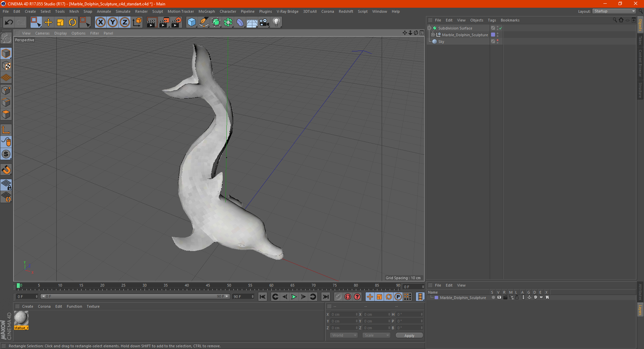Open the Layout Startup dropdown
Viewport: 644px width, 349px height.
pos(614,11)
